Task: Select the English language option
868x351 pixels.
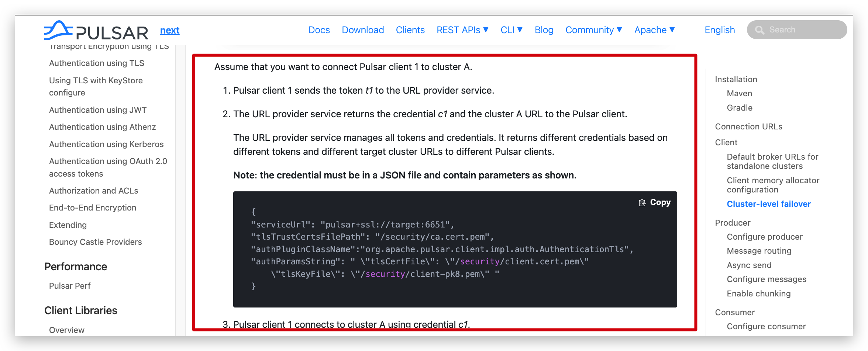Action: 720,30
